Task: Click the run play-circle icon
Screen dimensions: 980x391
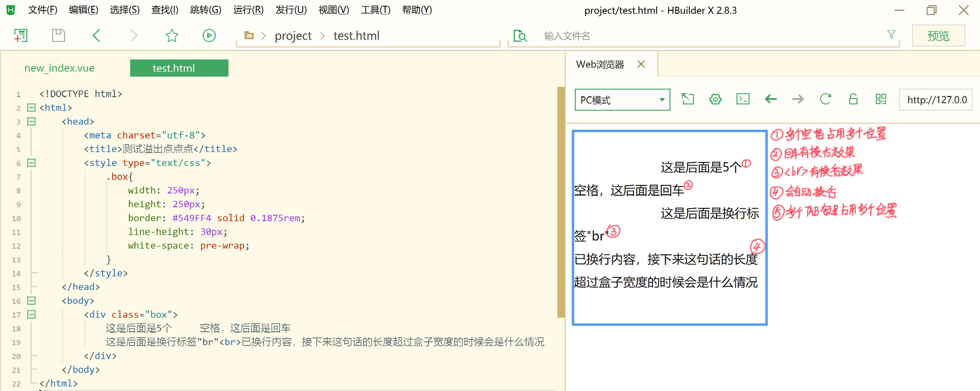Action: [x=209, y=35]
